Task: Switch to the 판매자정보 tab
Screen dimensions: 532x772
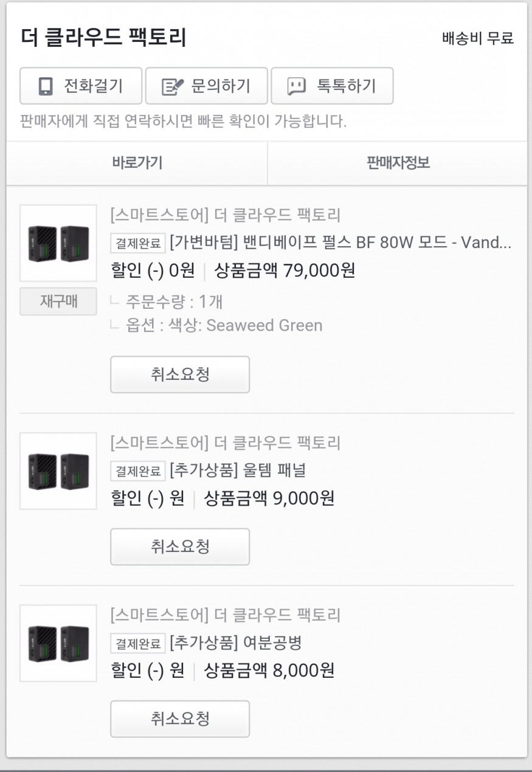Action: pyautogui.click(x=398, y=163)
